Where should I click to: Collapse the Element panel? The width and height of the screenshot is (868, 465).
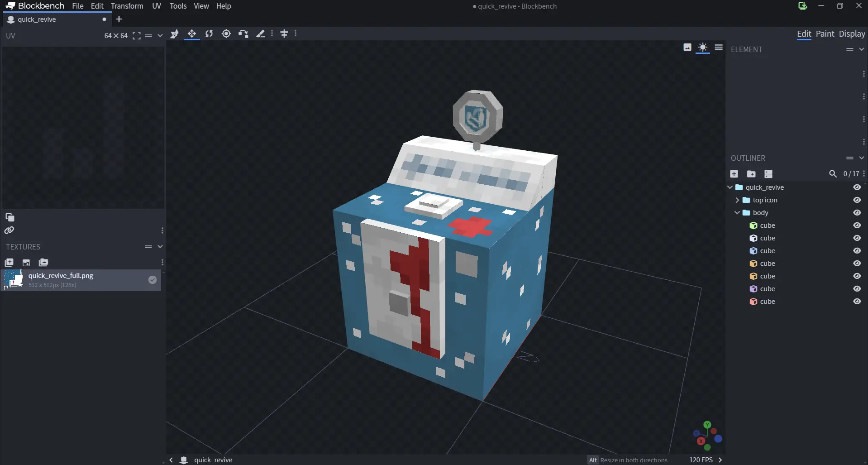[861, 49]
